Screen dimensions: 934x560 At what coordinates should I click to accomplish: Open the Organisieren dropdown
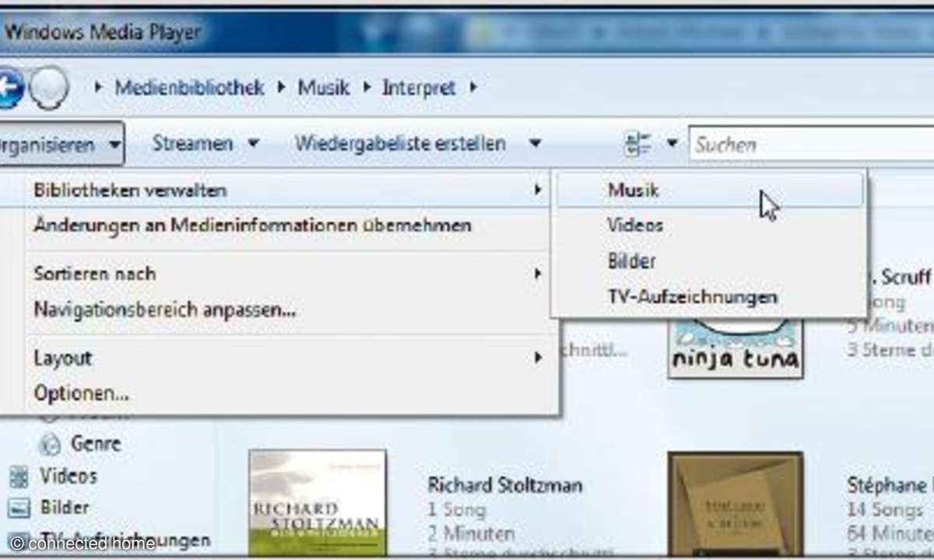click(x=61, y=144)
